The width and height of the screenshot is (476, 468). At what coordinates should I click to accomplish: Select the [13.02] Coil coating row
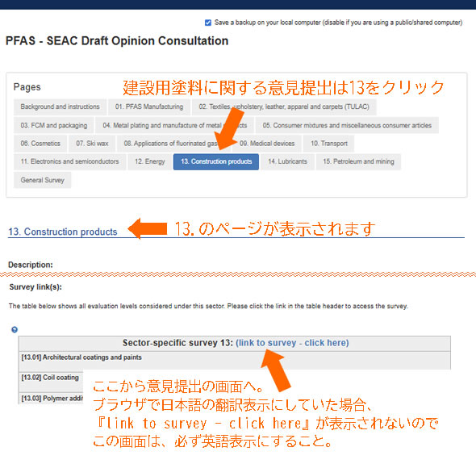(51, 382)
